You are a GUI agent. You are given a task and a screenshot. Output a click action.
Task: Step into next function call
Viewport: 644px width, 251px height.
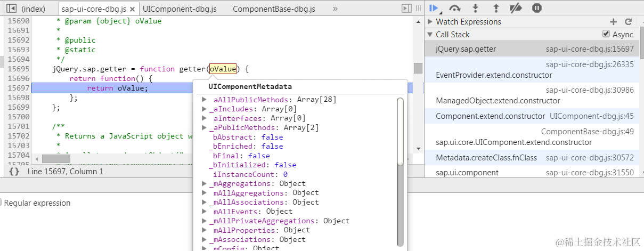click(476, 8)
